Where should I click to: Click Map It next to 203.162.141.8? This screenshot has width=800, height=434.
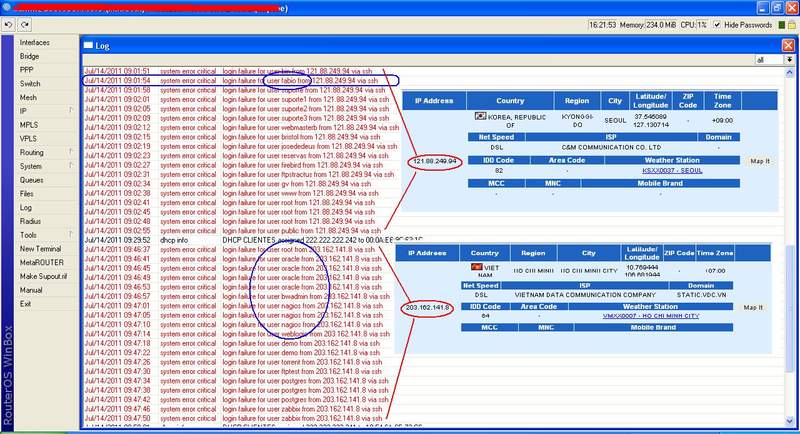(x=753, y=308)
